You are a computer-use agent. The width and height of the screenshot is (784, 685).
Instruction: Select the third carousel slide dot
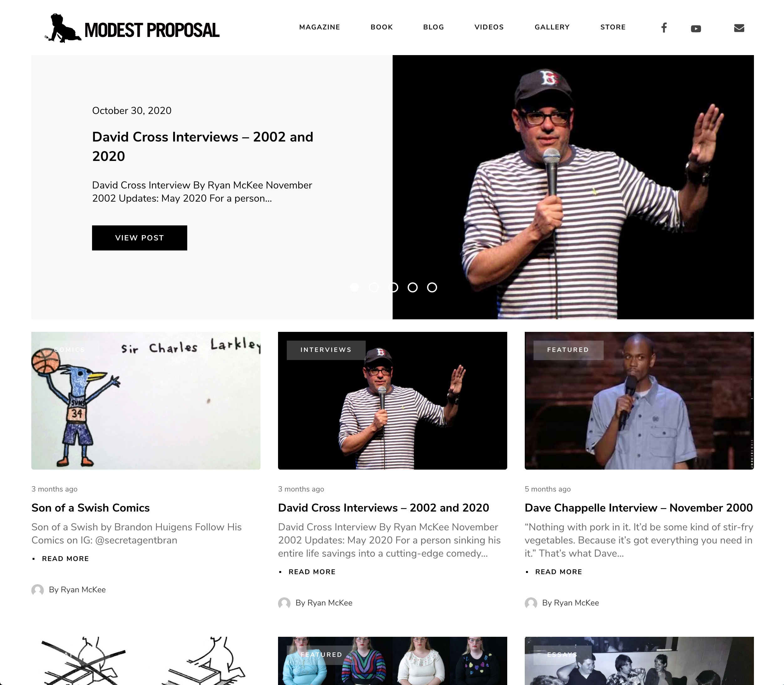point(393,287)
